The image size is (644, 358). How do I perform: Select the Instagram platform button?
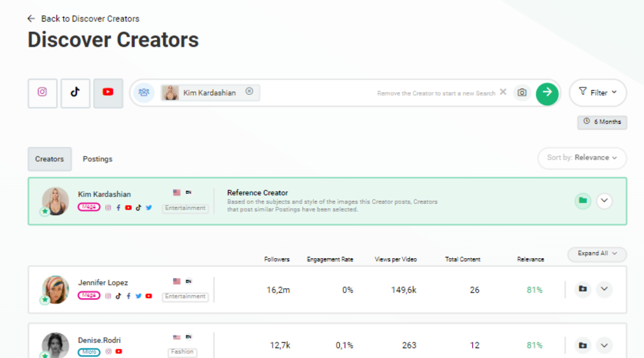point(43,93)
